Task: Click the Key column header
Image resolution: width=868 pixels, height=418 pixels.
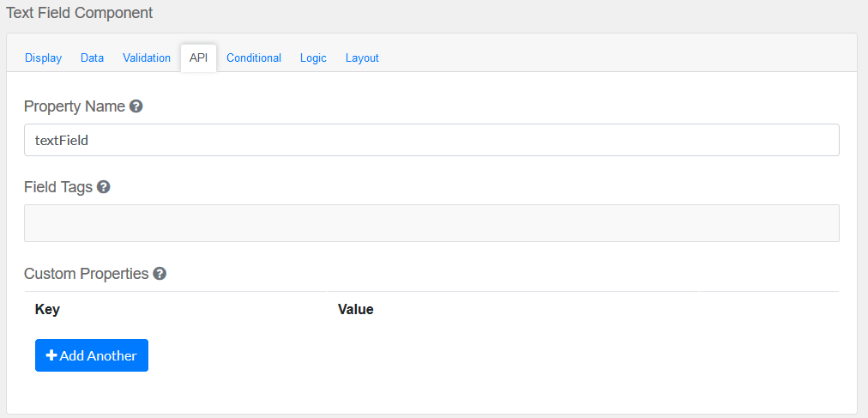Action: click(47, 309)
